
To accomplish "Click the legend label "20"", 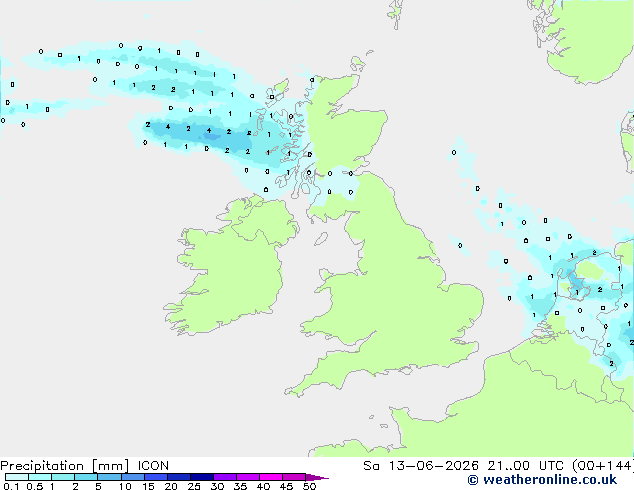I will (171, 486).
